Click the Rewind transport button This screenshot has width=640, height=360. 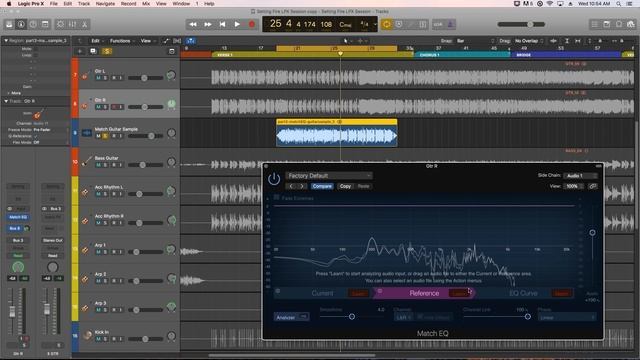coord(193,24)
